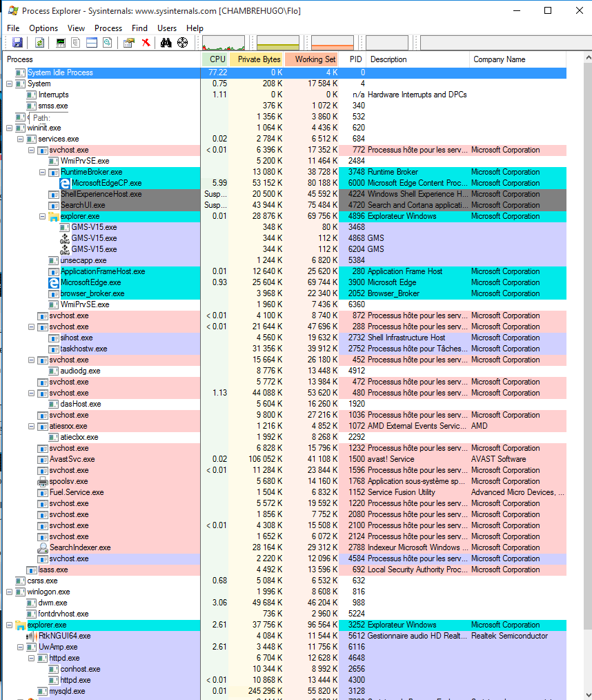Image resolution: width=592 pixels, height=700 pixels.
Task: Click the Process Explorer title bar app icon
Action: click(x=13, y=10)
